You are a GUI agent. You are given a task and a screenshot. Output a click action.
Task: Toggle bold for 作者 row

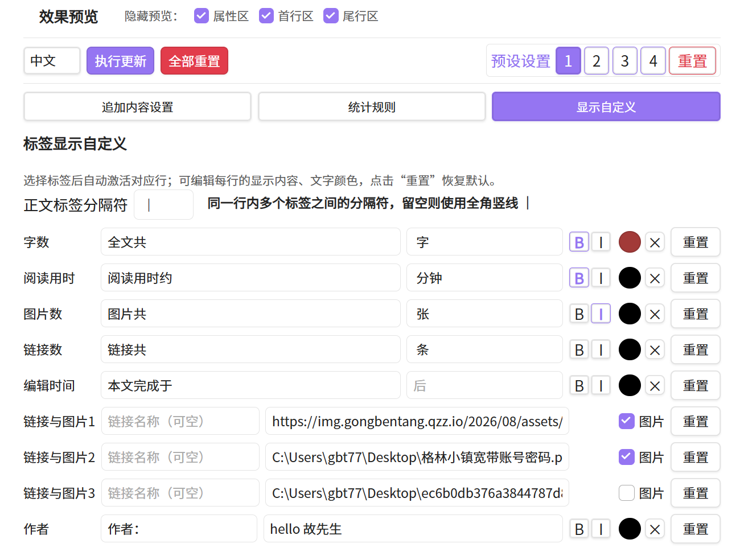579,529
